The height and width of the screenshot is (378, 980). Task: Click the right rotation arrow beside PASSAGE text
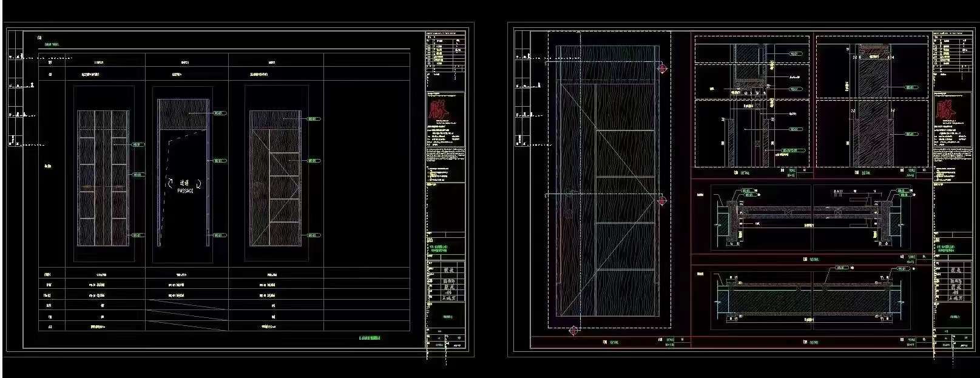pos(197,183)
